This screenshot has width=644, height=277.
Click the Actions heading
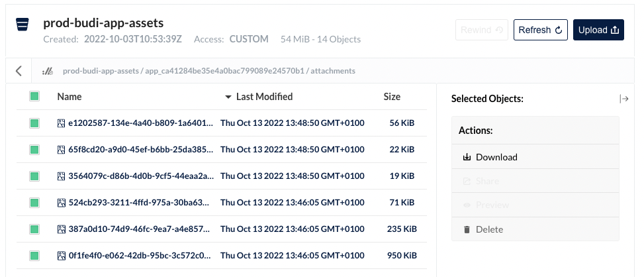click(x=476, y=131)
